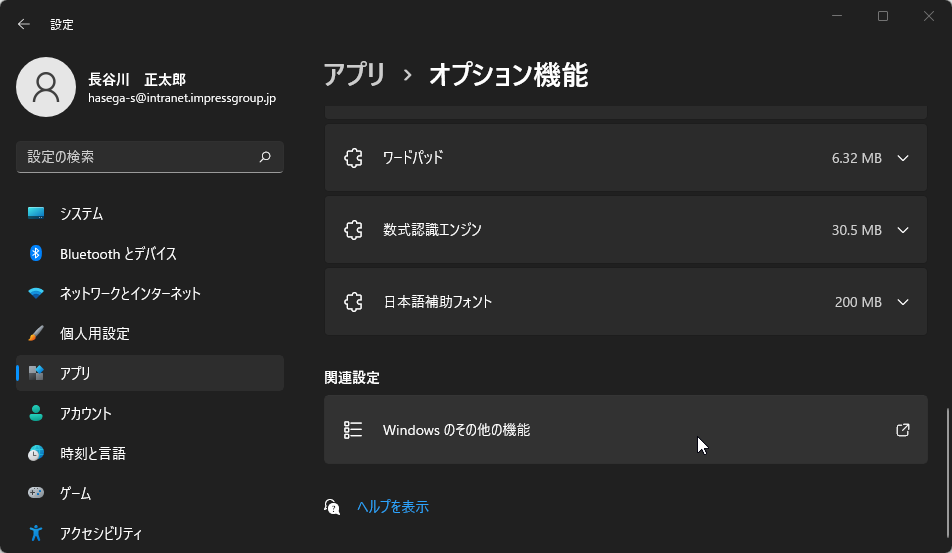Open Windows のその他の機能
952x553 pixels.
tap(626, 430)
